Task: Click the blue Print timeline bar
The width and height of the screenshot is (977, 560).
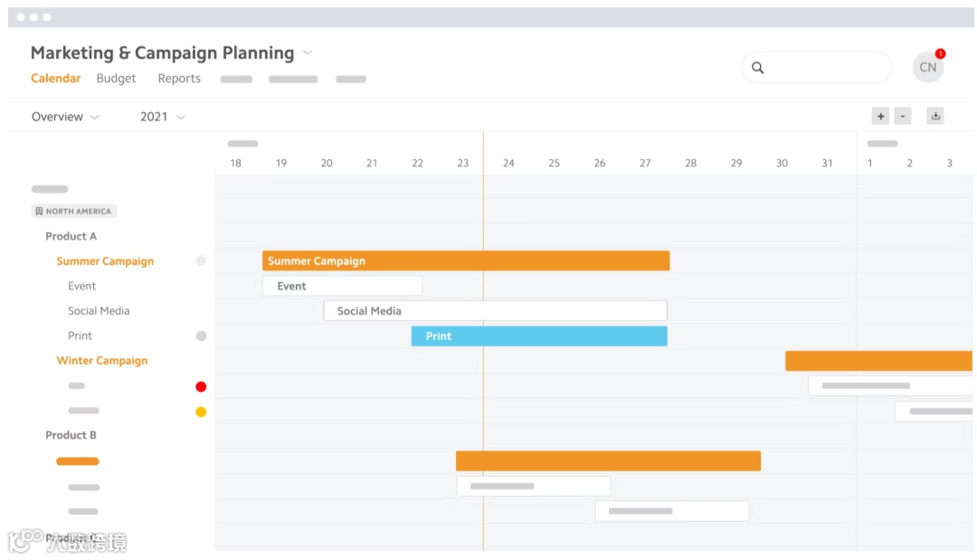Action: (x=539, y=336)
